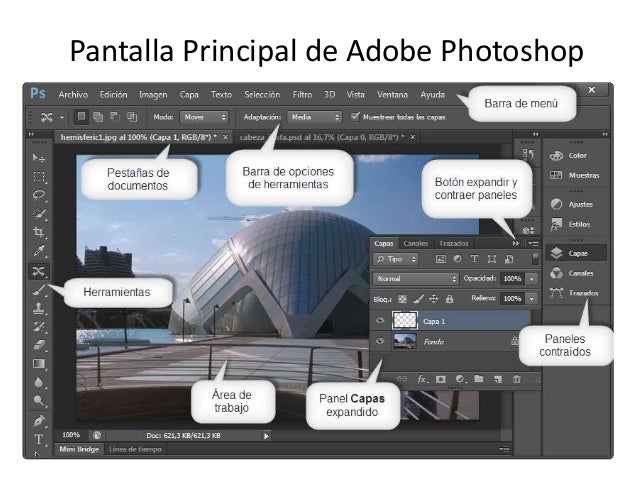Open the layer filter Tipo dropdown
638x479 pixels.
click(395, 259)
